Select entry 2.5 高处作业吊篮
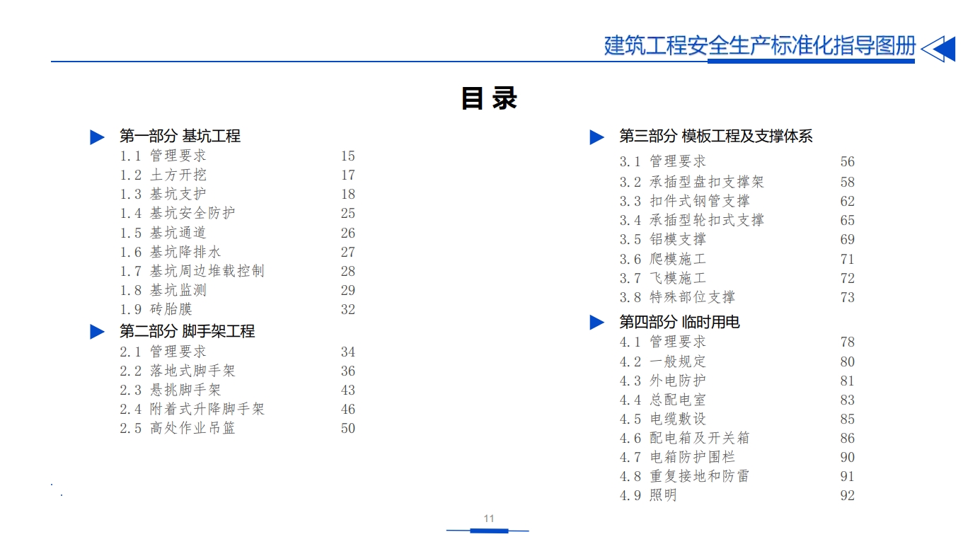 (x=177, y=428)
